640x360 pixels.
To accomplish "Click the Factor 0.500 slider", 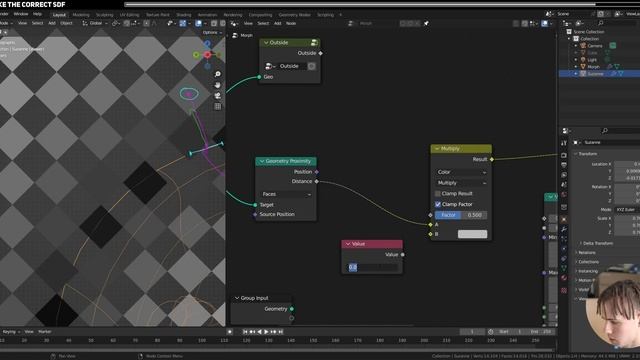I will point(461,215).
